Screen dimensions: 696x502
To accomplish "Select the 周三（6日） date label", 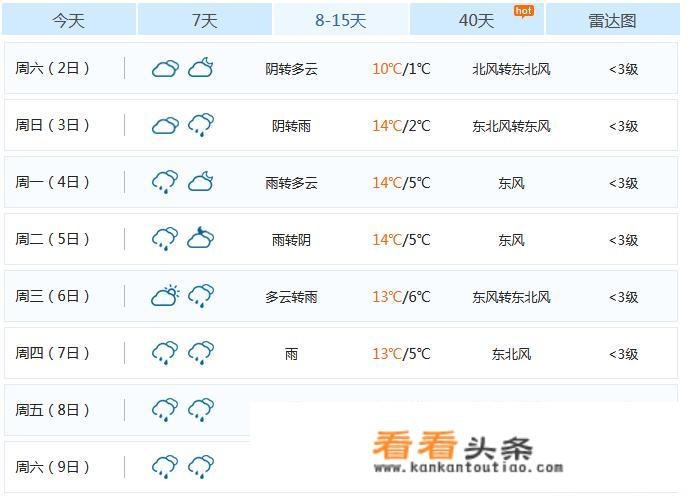I will (52, 296).
